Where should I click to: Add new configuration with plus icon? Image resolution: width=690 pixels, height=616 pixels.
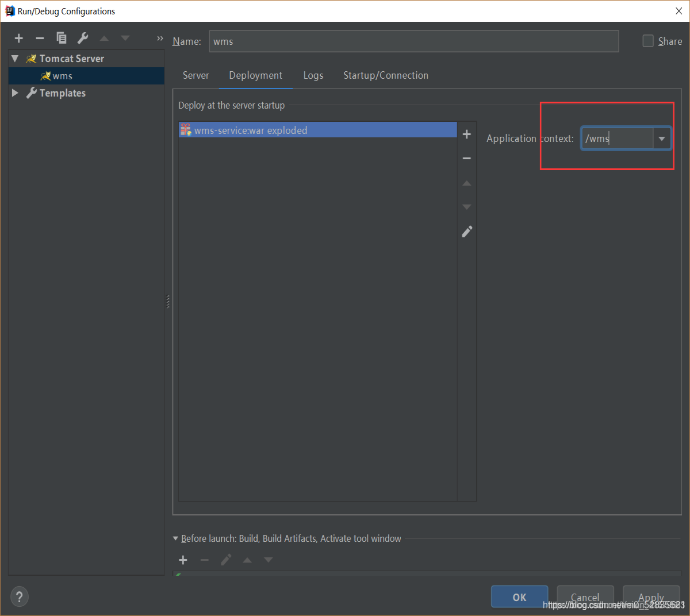[19, 38]
